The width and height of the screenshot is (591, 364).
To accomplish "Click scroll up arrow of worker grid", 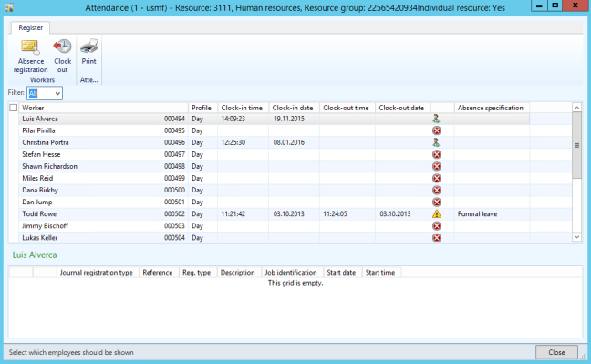I will point(576,108).
